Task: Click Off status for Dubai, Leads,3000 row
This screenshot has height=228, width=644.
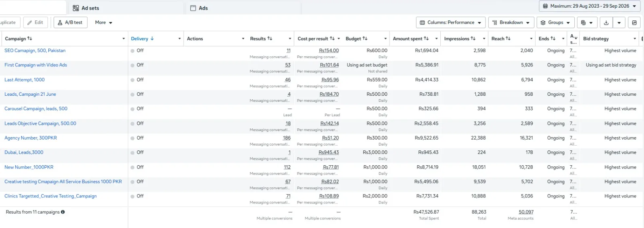Action: 140,152
